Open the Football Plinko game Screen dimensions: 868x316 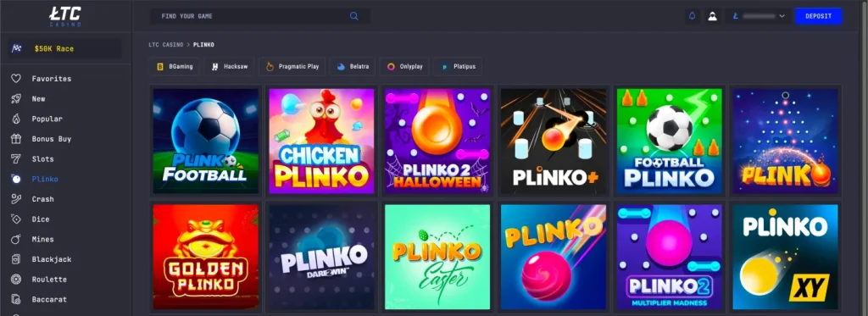click(670, 141)
